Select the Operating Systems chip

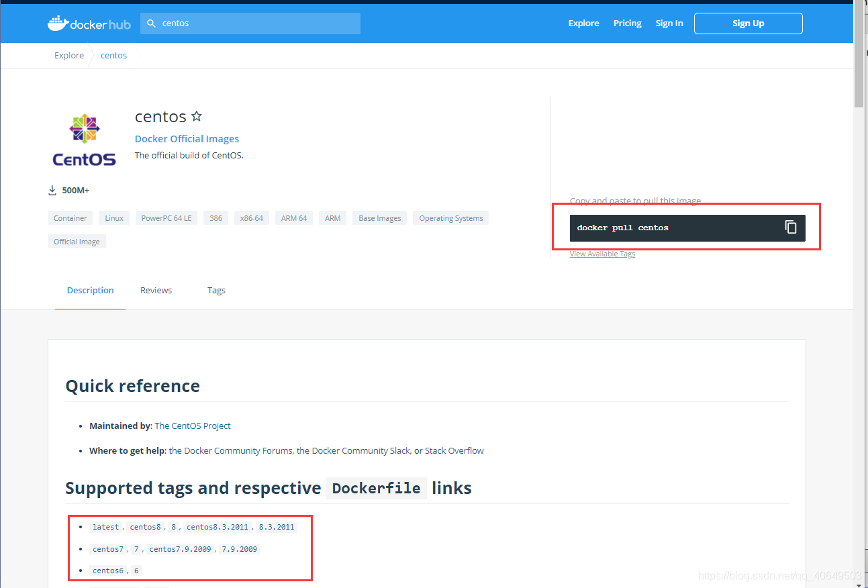click(x=451, y=218)
